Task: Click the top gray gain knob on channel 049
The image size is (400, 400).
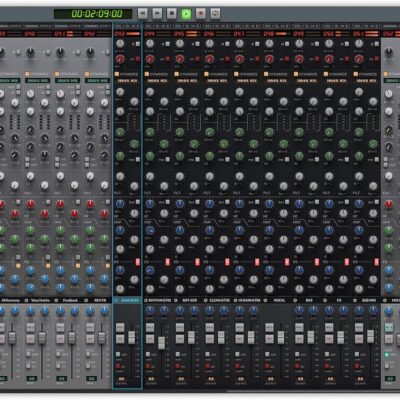Action: (x=299, y=43)
